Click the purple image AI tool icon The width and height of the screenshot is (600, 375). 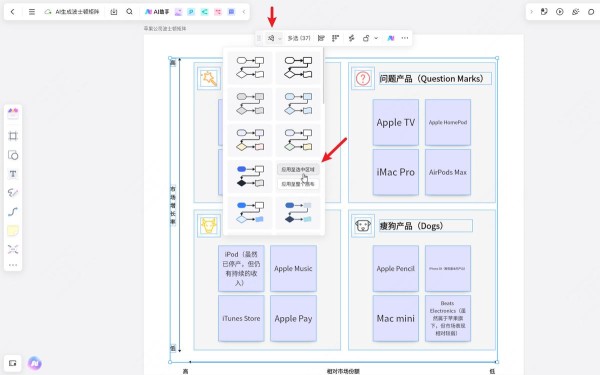tap(178, 12)
